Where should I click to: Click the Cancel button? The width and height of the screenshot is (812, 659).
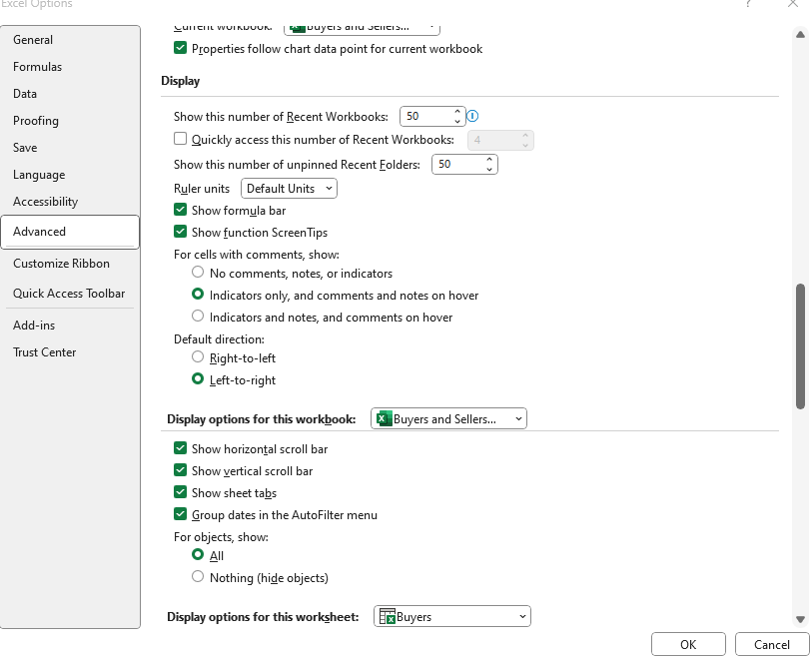pos(772,644)
